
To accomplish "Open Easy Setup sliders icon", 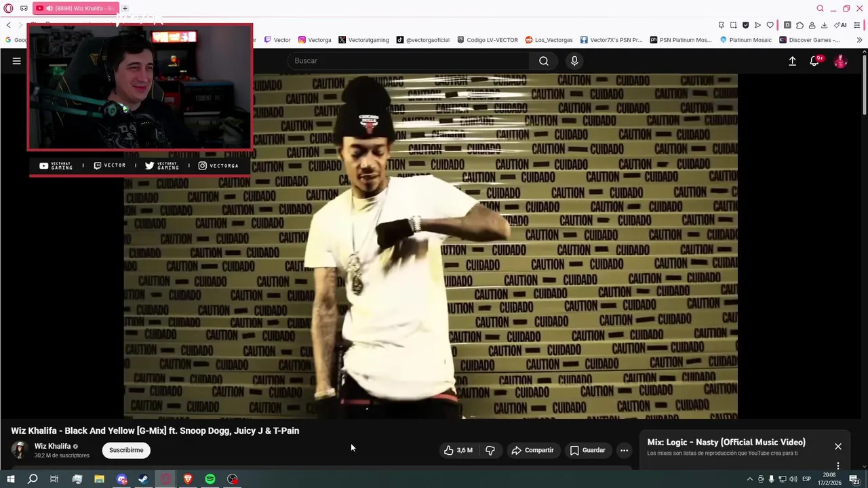I will (x=858, y=25).
